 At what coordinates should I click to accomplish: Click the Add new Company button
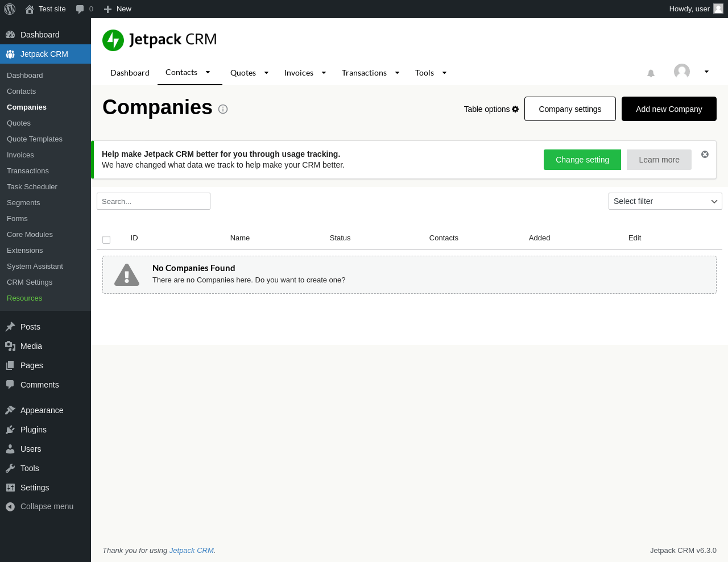pos(668,109)
